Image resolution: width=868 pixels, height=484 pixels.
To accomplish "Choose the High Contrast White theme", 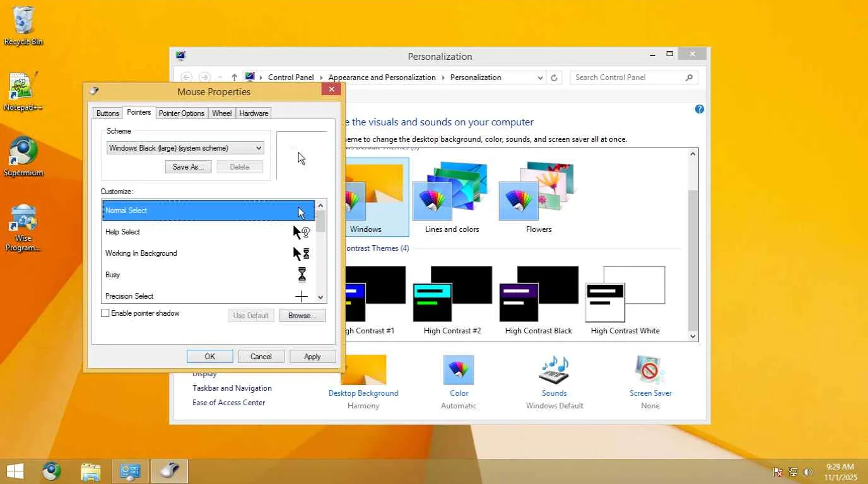I will [x=625, y=301].
